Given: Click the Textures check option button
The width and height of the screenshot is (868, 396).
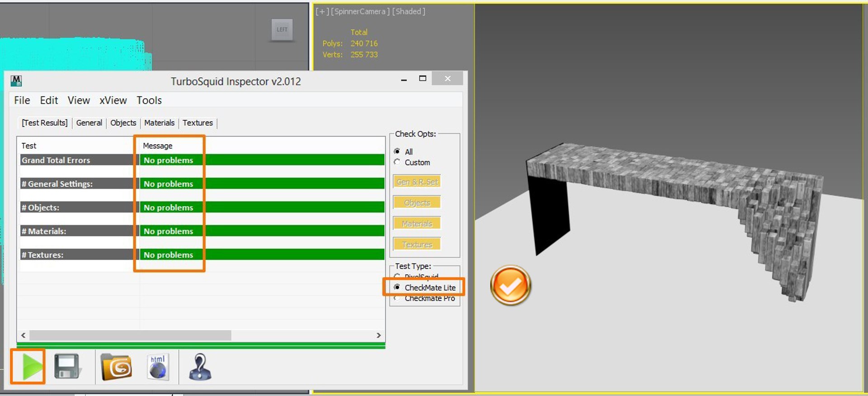Looking at the screenshot, I should coord(417,244).
